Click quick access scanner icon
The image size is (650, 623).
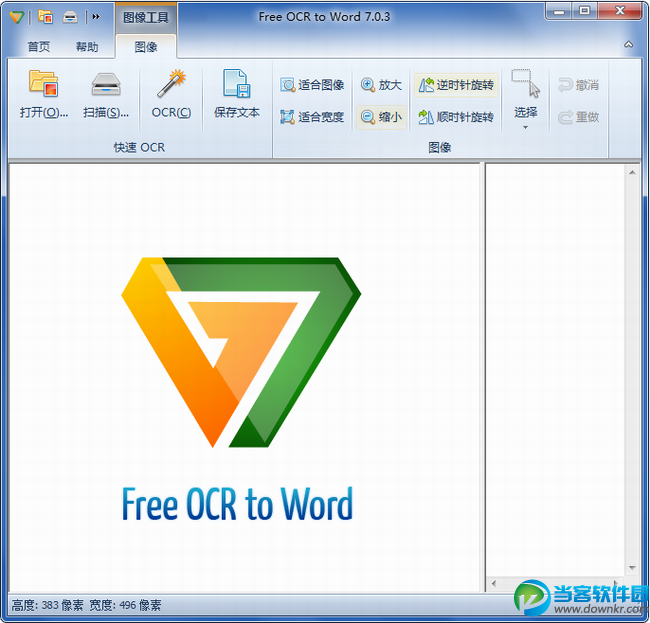70,17
